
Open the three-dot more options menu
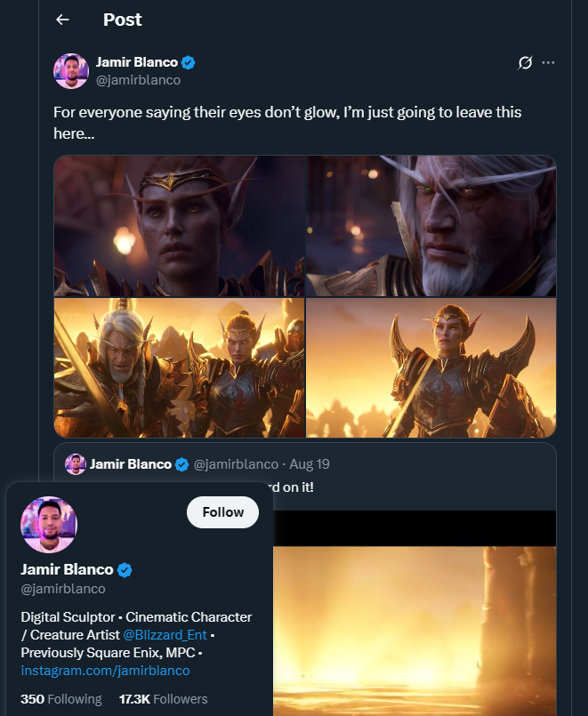pyautogui.click(x=548, y=62)
